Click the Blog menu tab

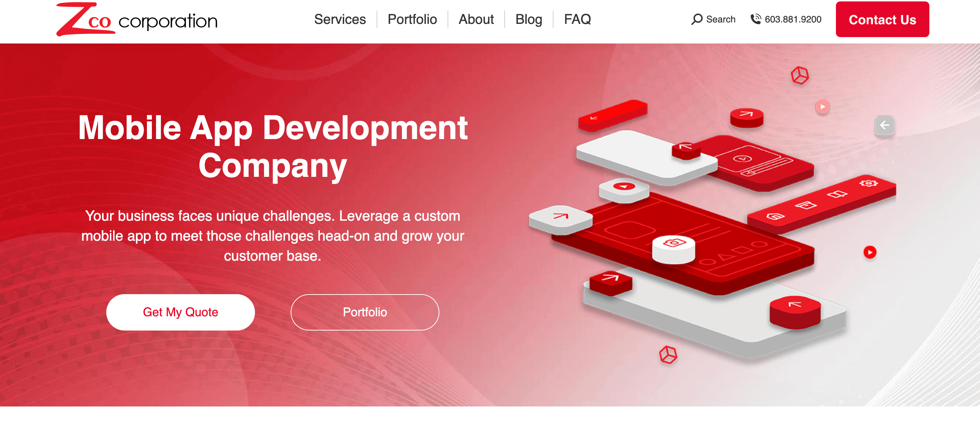[x=527, y=19]
